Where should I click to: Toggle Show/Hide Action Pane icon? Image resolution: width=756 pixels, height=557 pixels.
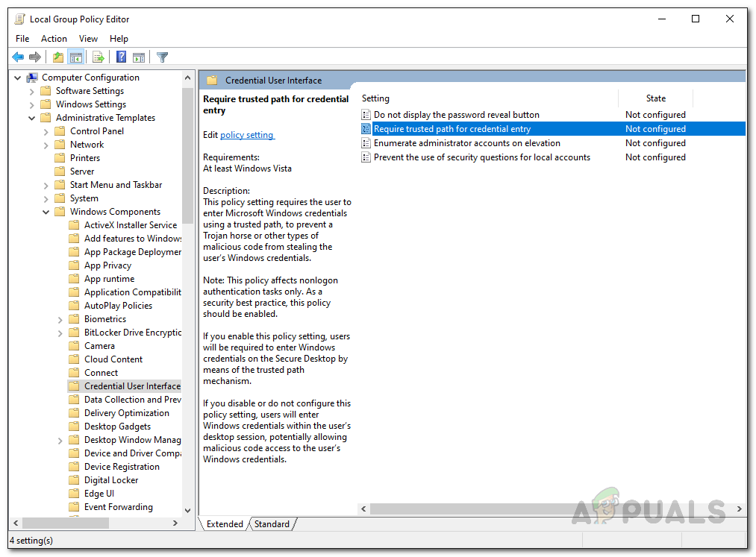(x=139, y=57)
